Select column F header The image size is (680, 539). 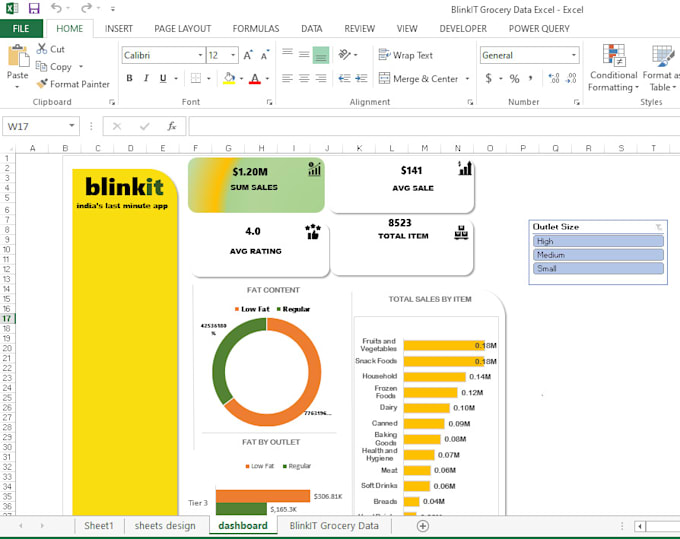[196, 148]
